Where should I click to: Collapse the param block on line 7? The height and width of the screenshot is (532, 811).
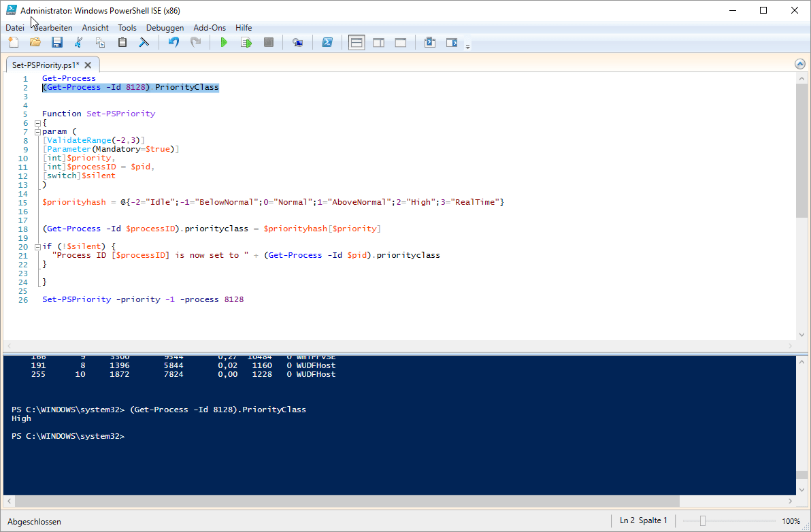pyautogui.click(x=37, y=131)
